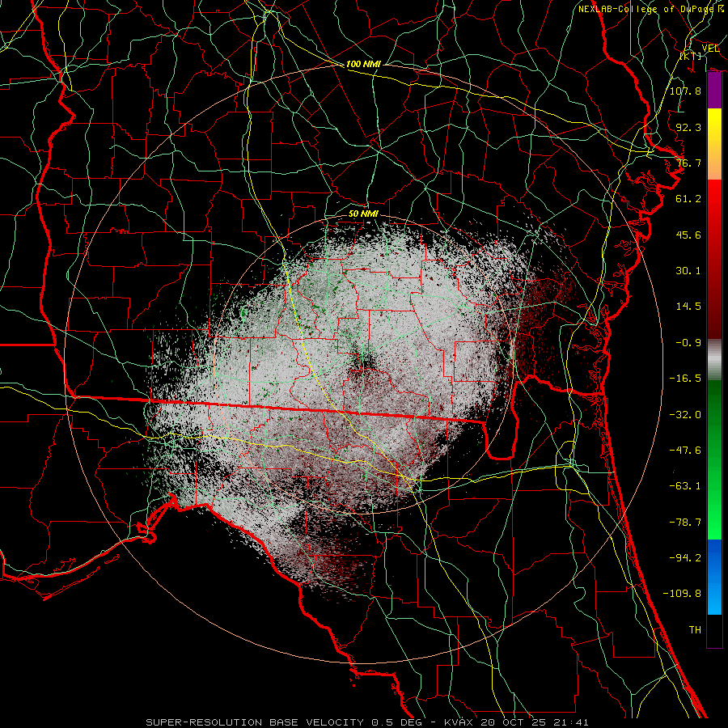Image resolution: width=728 pixels, height=728 pixels.
Task: Select the -32.0 scale value
Action: click(685, 415)
